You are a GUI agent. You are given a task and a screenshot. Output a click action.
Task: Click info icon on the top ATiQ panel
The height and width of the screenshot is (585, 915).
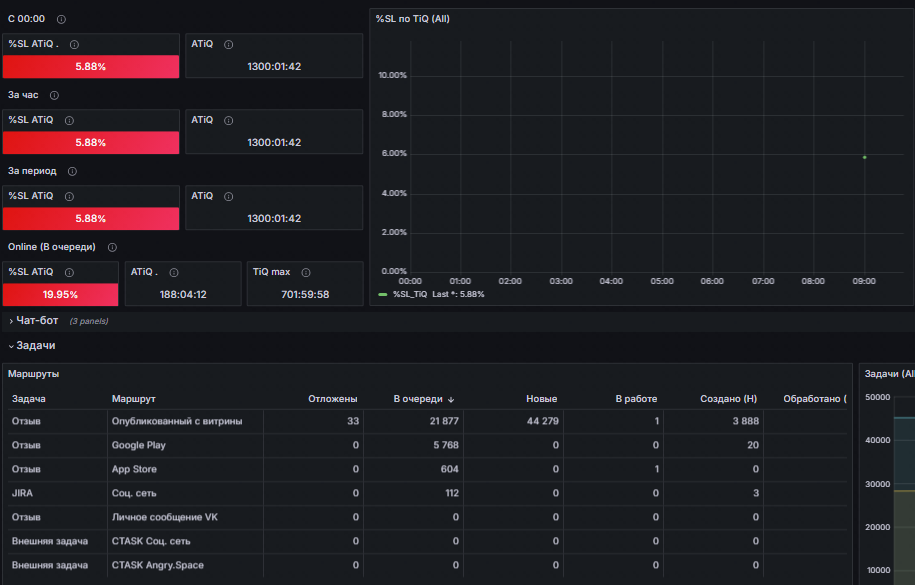point(229,44)
